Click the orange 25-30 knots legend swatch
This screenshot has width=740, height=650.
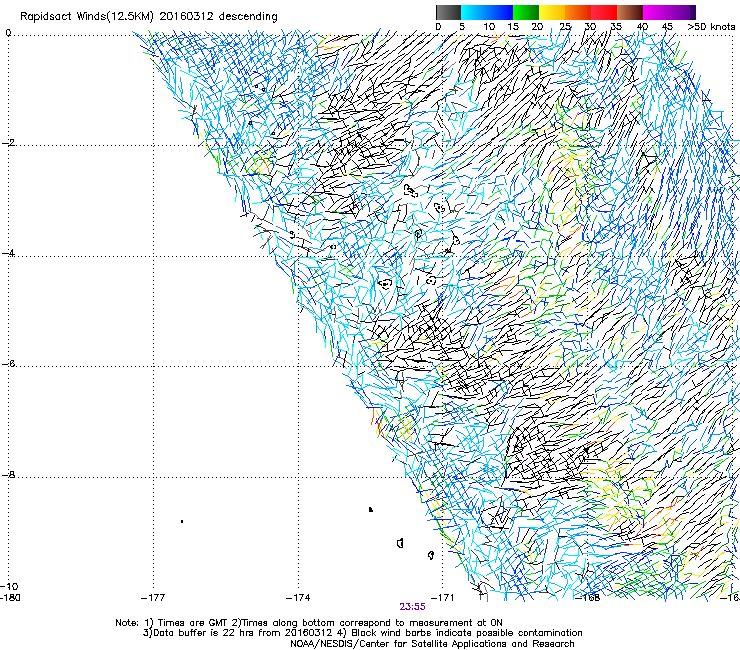click(x=578, y=12)
